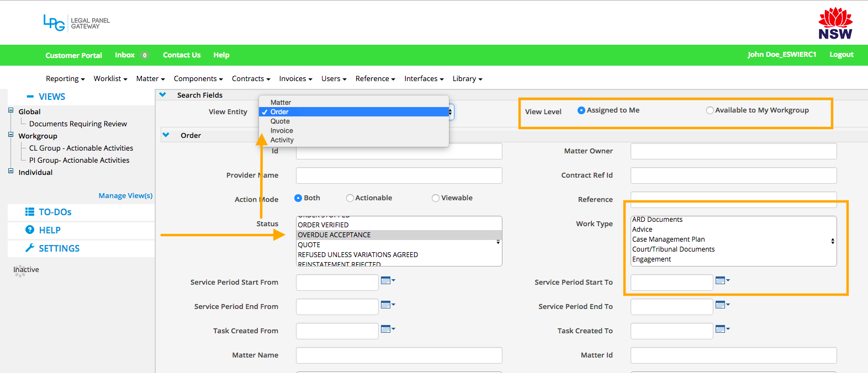The image size is (868, 373).
Task: Select Viewable action mode
Action: tap(436, 198)
